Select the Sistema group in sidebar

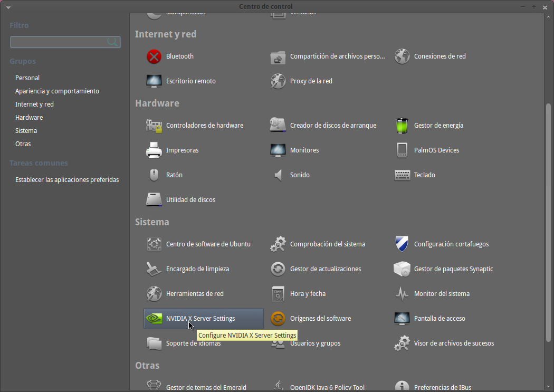(26, 130)
